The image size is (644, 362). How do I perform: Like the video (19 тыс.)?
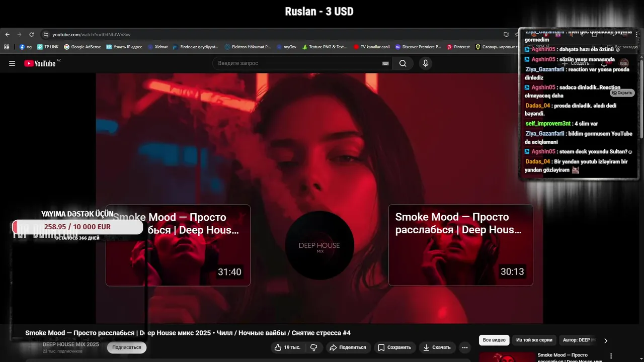(287, 347)
